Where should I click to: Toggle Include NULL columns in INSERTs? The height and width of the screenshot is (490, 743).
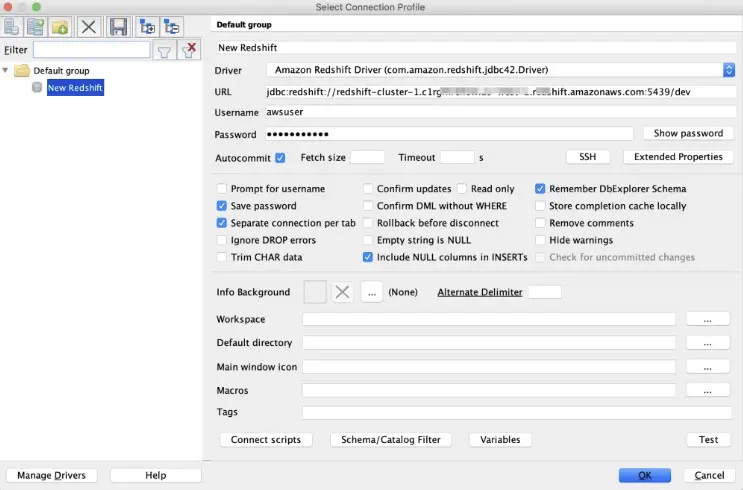pos(368,257)
